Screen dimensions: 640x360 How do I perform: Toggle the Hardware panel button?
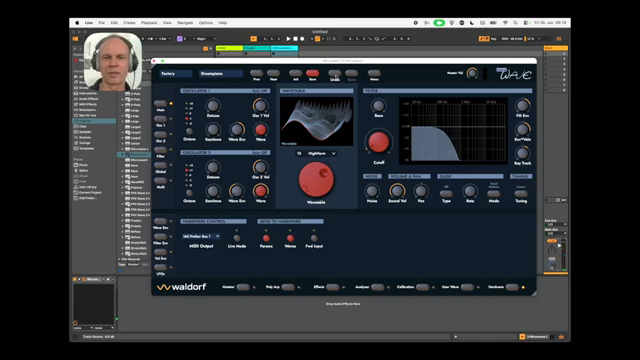[x=512, y=287]
